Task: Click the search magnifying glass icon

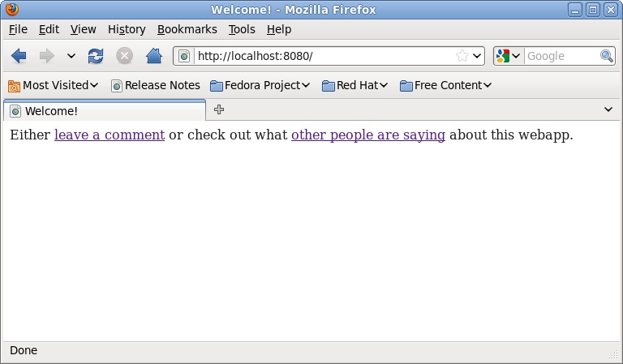Action: [607, 56]
